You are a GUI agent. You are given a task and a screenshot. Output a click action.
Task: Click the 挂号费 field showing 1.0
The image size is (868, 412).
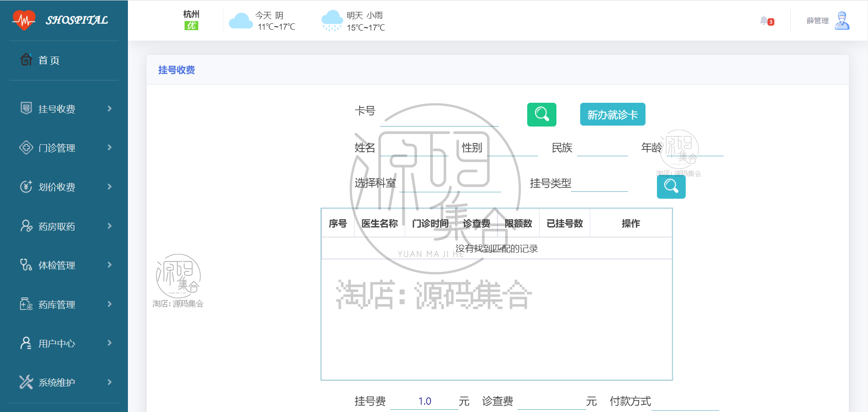424,401
